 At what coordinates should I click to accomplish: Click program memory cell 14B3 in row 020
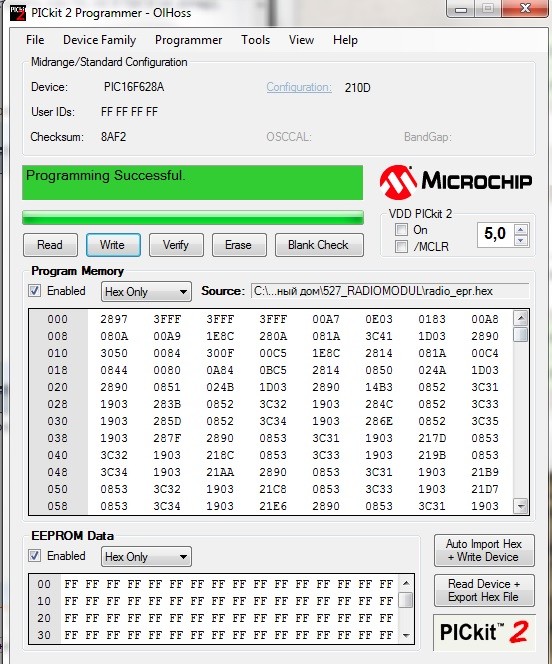[x=379, y=387]
